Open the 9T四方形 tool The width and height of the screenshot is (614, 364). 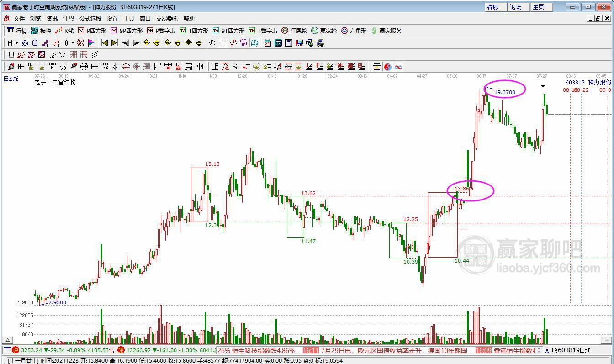coord(228,31)
